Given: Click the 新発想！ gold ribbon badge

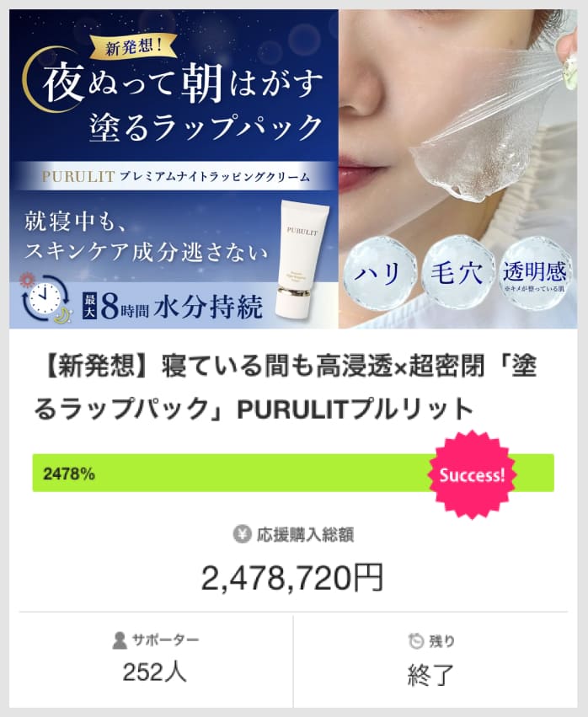Looking at the screenshot, I should [133, 46].
